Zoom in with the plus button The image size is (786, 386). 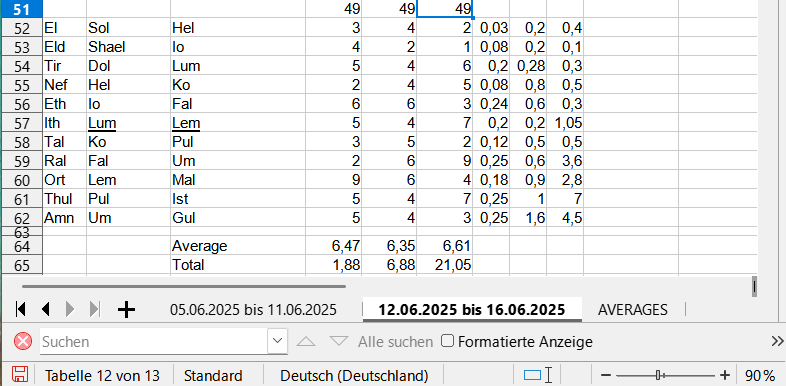[x=724, y=375]
